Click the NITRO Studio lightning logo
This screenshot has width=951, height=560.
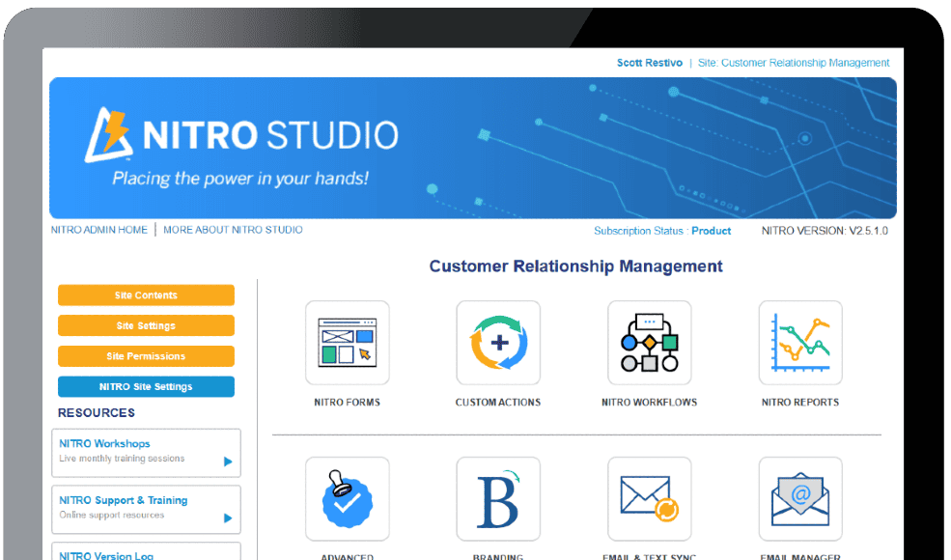[x=108, y=135]
